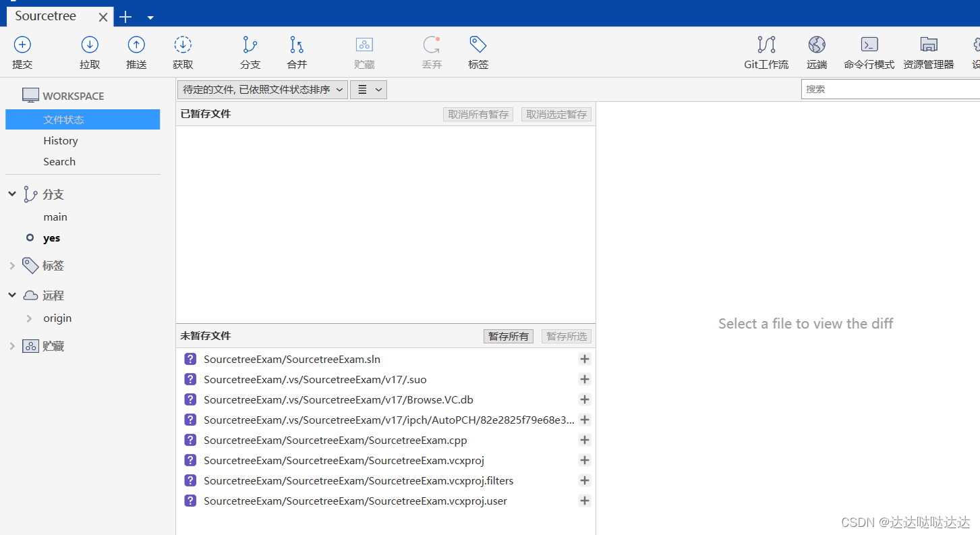Launch 命令行模式 terminal icon
Screen dimensions: 980x535
pyautogui.click(x=869, y=45)
